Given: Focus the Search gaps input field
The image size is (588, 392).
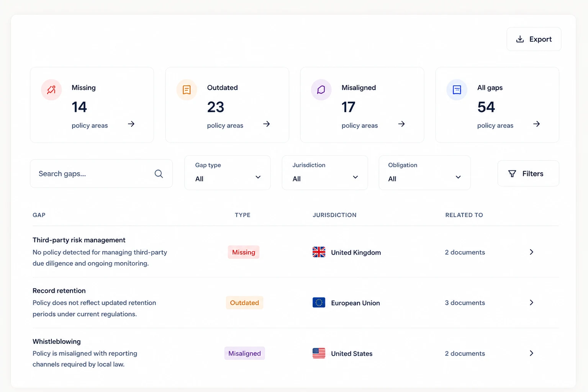Looking at the screenshot, I should (x=101, y=173).
